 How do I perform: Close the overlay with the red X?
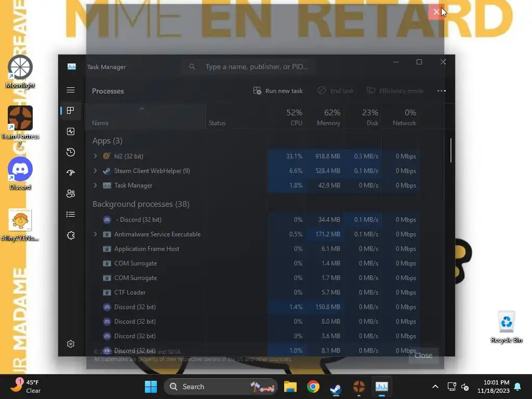pyautogui.click(x=436, y=12)
